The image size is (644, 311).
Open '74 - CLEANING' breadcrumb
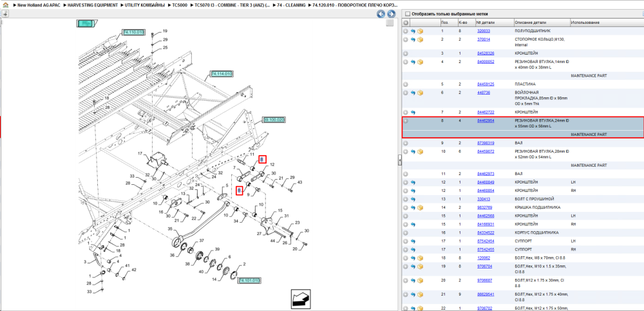pos(292,5)
